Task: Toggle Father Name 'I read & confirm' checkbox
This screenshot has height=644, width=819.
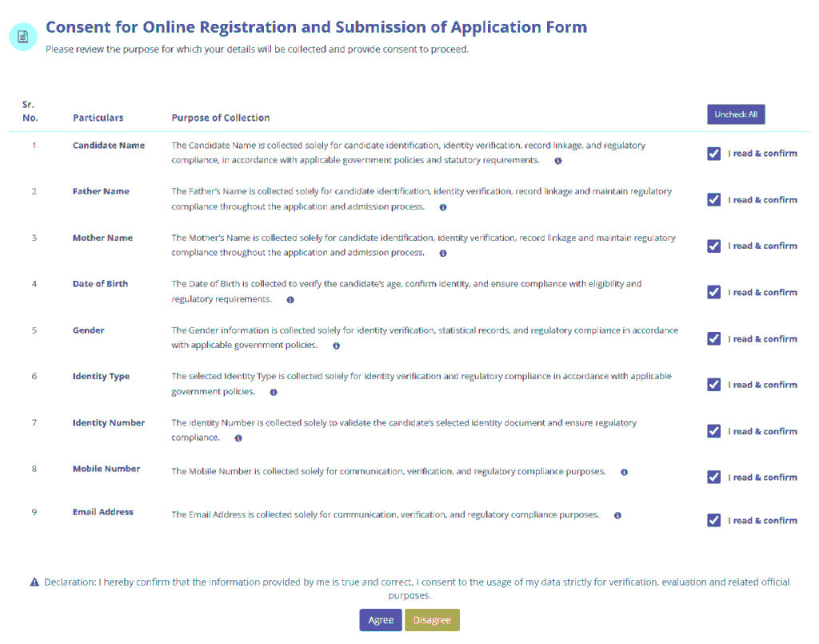Action: coord(714,200)
